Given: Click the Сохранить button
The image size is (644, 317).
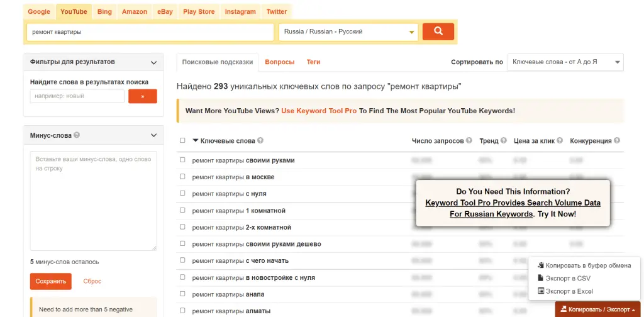Looking at the screenshot, I should (x=50, y=281).
